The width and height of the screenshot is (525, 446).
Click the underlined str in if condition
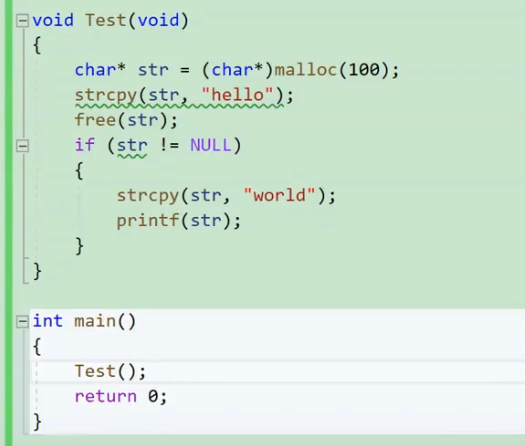[x=132, y=146]
